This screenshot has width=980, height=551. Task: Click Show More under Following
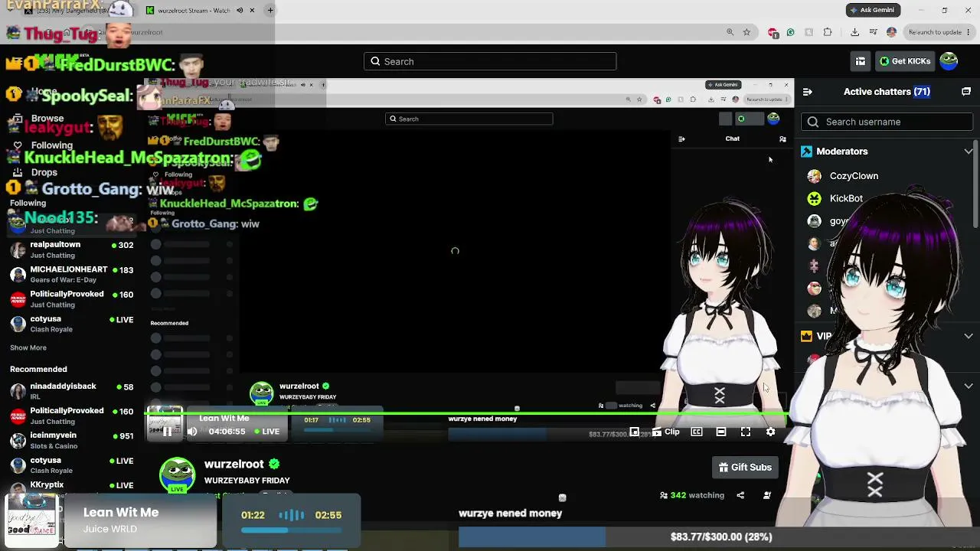point(28,347)
